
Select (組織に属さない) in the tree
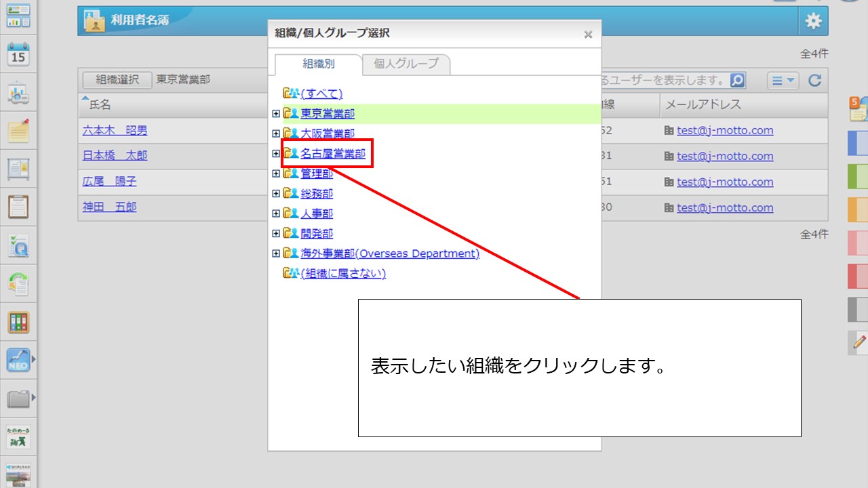(x=343, y=273)
